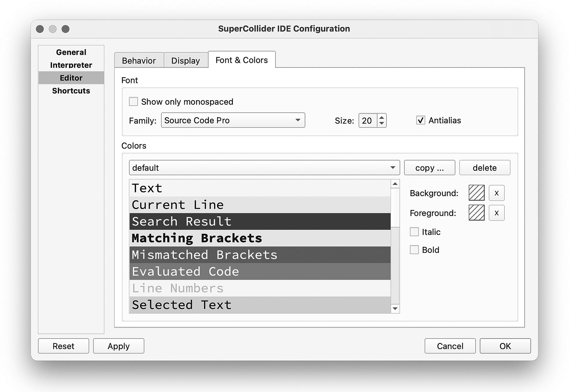The width and height of the screenshot is (569, 392).
Task: Click the red window close button
Action: 40,29
